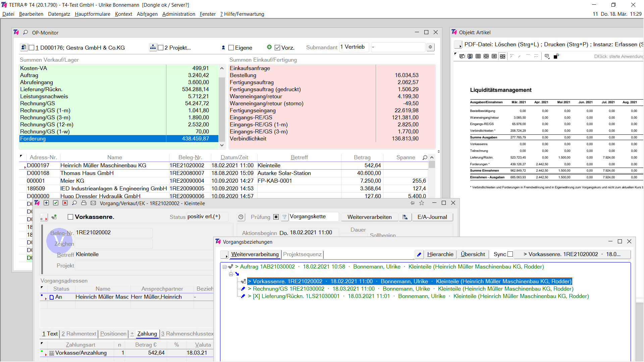Open the ? Hilfe/Fernwartung menu
Screen dimensions: 644x362
pyautogui.click(x=242, y=14)
